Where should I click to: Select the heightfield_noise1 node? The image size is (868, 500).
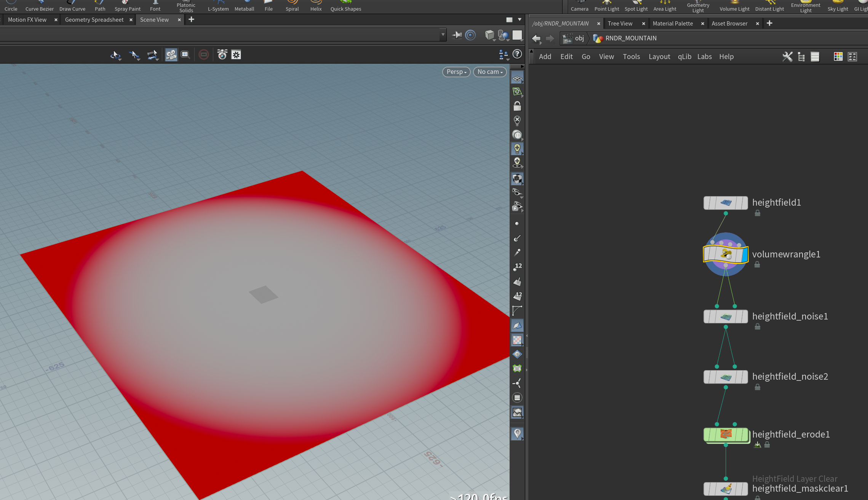click(x=726, y=317)
